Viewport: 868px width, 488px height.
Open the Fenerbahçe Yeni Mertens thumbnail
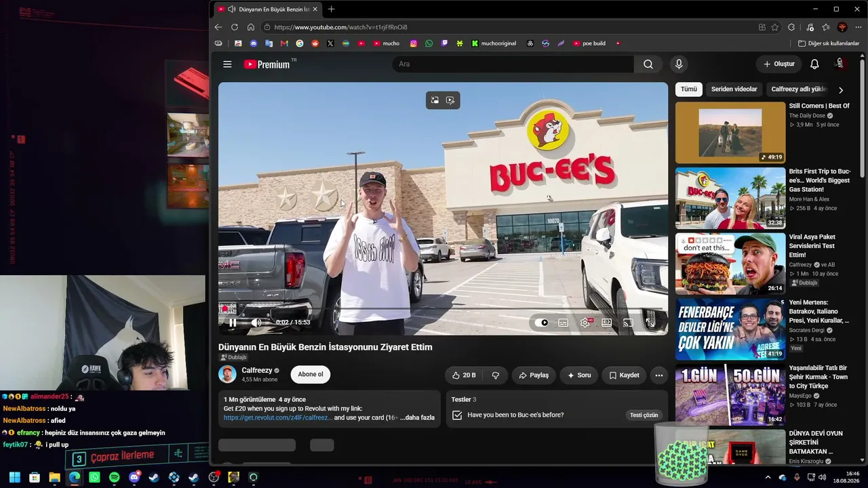pos(730,329)
